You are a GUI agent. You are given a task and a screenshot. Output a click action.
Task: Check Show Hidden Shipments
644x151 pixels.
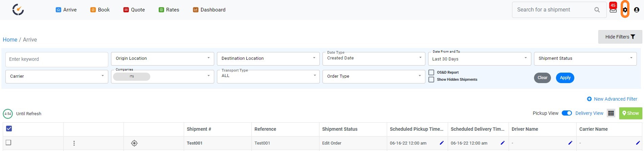431,79
